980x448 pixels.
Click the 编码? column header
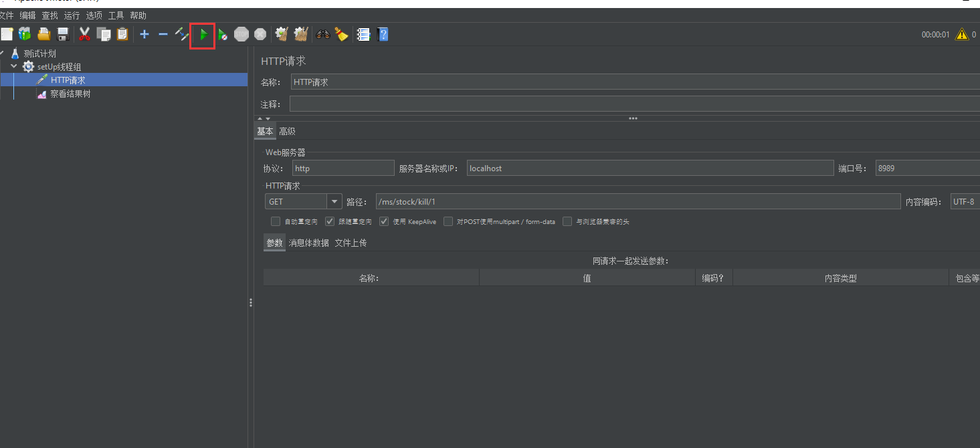point(713,278)
